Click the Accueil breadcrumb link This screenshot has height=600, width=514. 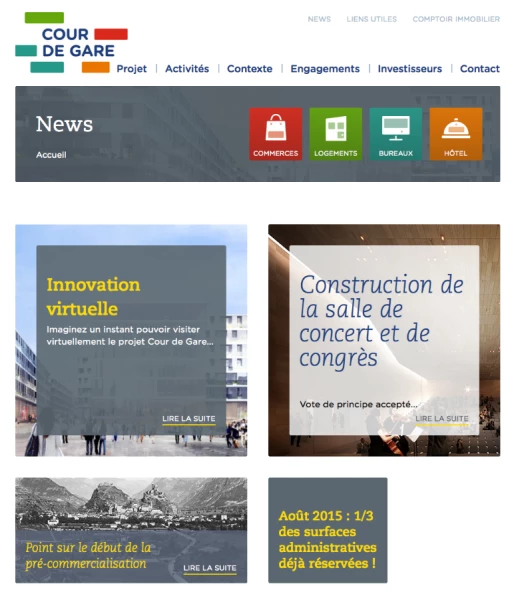(x=51, y=155)
